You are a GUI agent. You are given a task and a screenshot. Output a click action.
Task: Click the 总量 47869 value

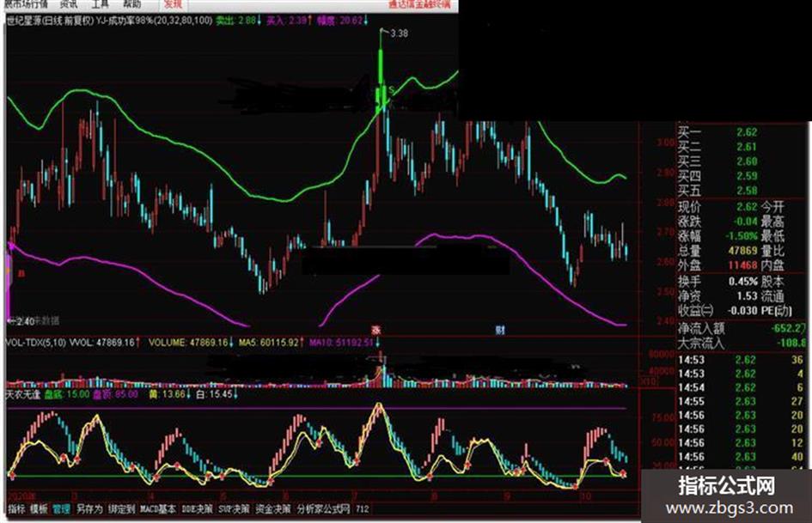[742, 251]
